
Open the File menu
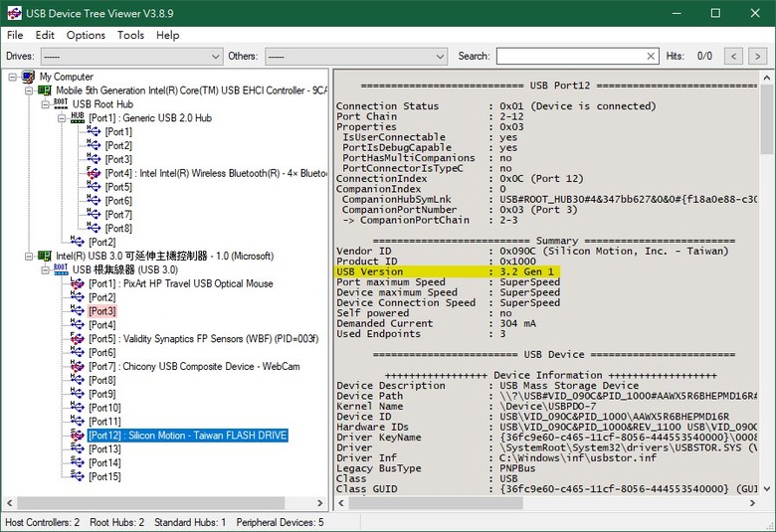(x=15, y=35)
